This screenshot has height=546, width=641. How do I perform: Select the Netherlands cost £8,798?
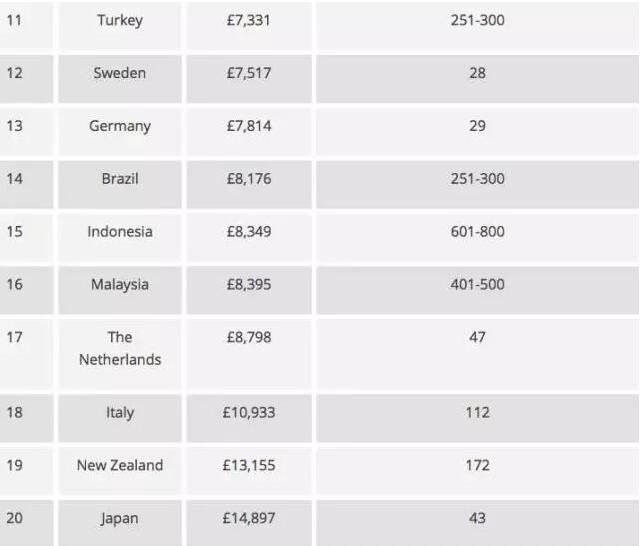click(249, 337)
